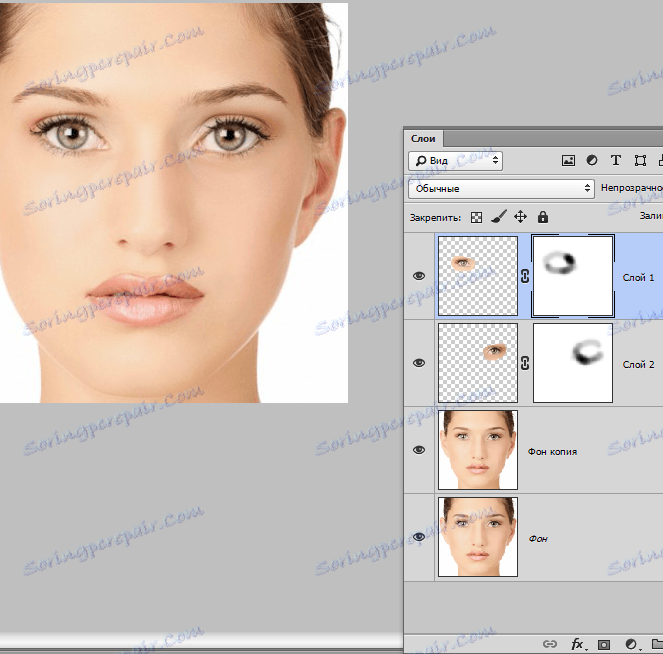
Task: Click the Слой 1 layer name
Action: point(638,278)
